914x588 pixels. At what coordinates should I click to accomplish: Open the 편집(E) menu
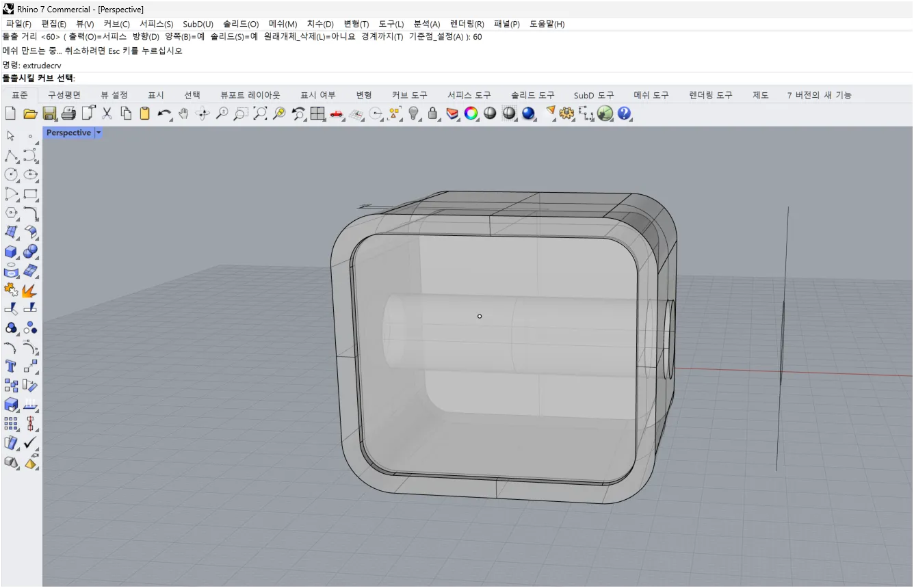coord(54,24)
